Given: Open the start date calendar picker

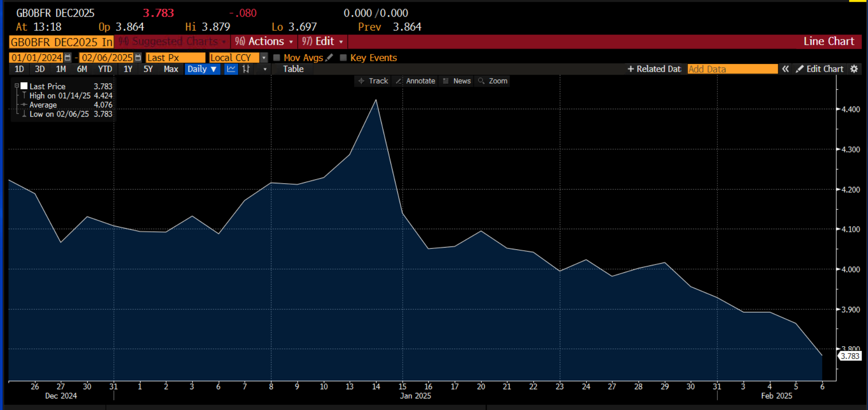Looking at the screenshot, I should [68, 57].
